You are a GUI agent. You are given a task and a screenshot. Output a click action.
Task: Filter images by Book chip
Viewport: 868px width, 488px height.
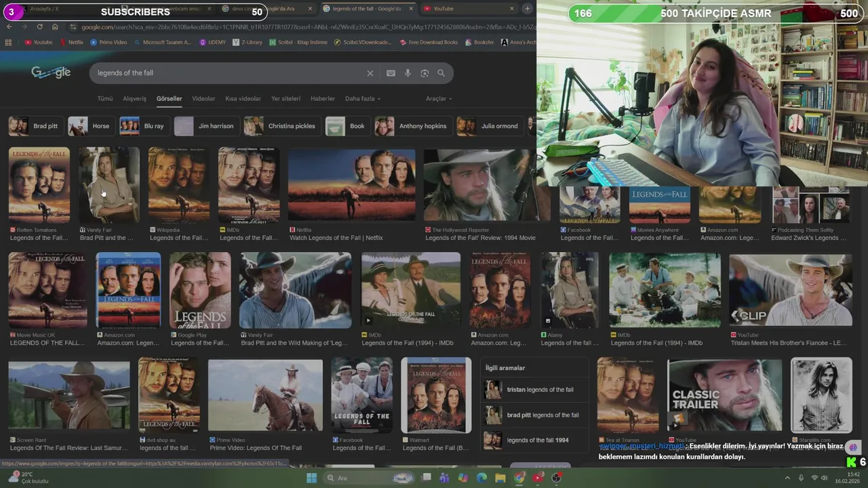coord(347,126)
